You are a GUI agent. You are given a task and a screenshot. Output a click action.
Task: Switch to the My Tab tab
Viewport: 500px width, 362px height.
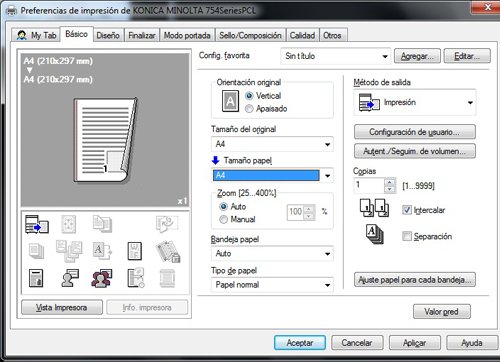[x=37, y=35]
